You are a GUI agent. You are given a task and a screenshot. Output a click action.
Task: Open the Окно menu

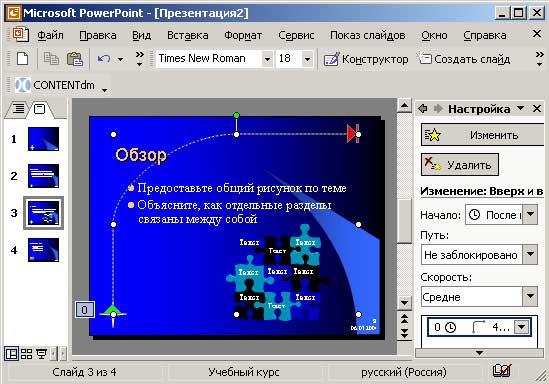click(434, 35)
